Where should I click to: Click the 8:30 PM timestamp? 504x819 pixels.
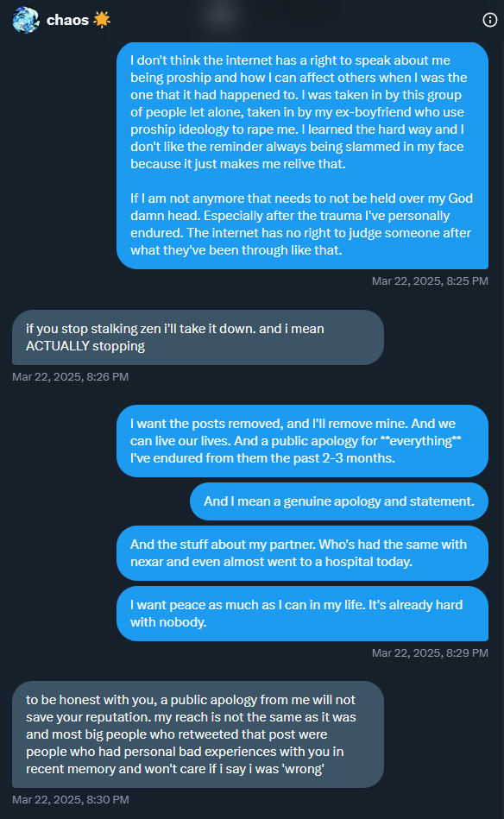click(71, 800)
